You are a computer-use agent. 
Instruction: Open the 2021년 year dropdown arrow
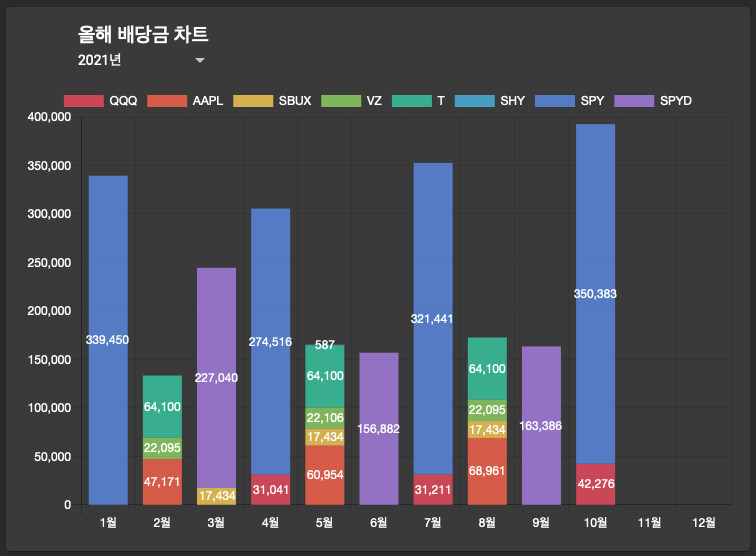200,60
